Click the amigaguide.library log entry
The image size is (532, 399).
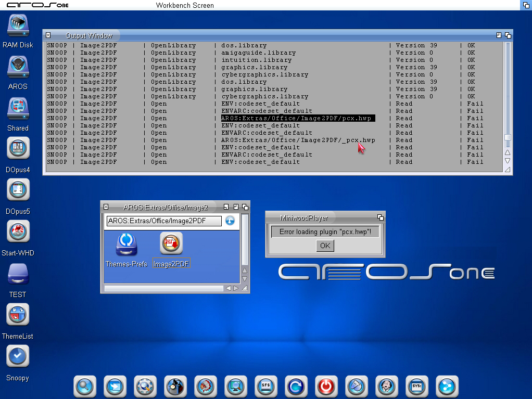(x=259, y=53)
